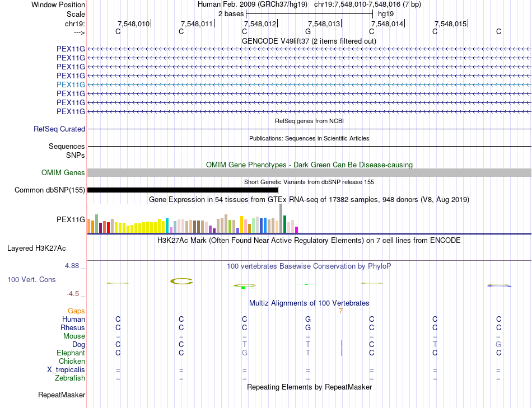Click the GENCODE V49lift37 track title
The height and width of the screenshot is (408, 532).
tap(309, 41)
